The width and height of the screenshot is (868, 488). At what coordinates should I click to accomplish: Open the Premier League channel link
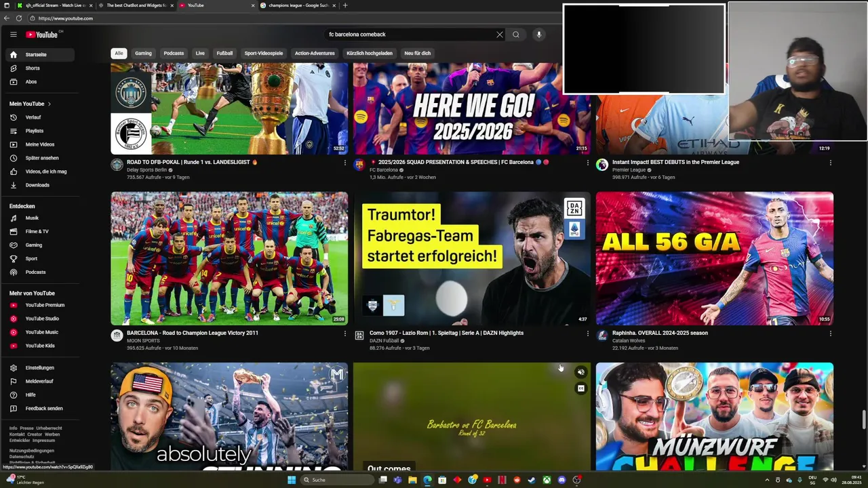(x=629, y=170)
